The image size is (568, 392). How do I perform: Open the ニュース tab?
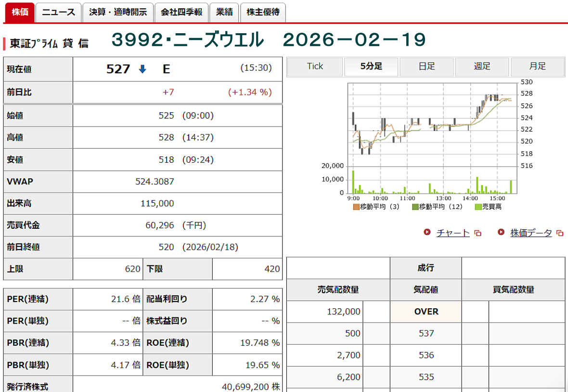[x=58, y=13]
